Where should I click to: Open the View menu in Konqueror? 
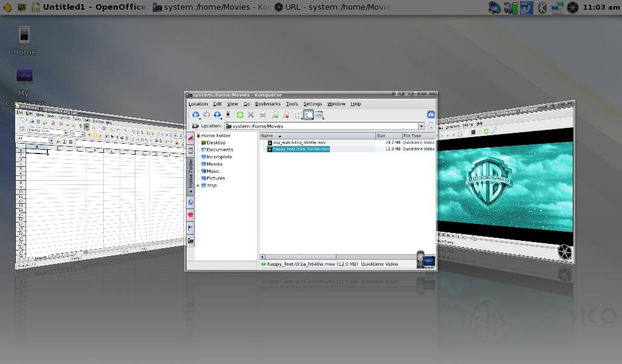[233, 104]
